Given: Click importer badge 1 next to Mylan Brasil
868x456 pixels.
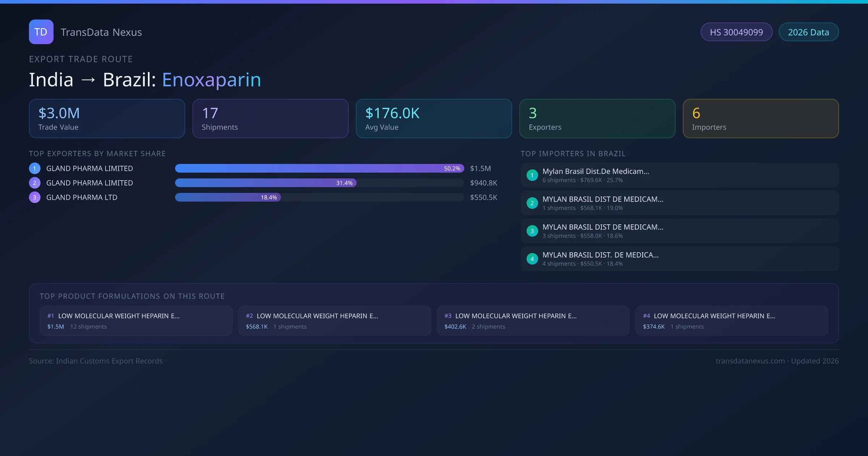Looking at the screenshot, I should coord(532,175).
